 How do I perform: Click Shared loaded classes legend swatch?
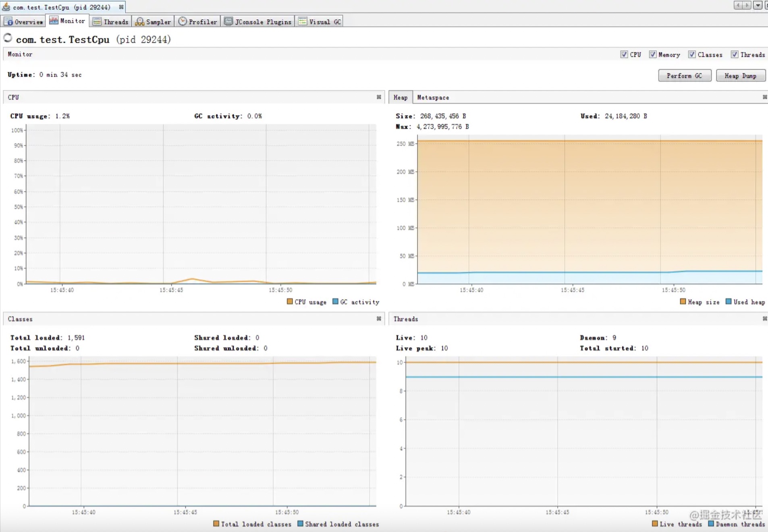[x=300, y=524]
